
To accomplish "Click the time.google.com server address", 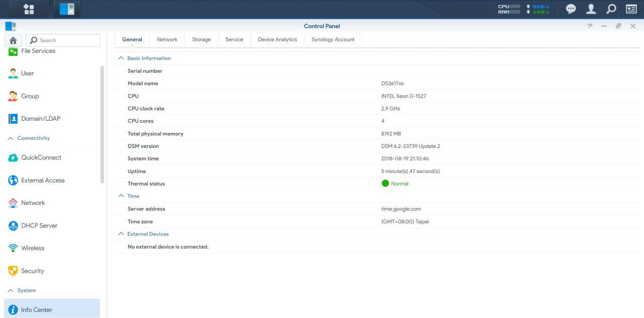I will (x=401, y=209).
